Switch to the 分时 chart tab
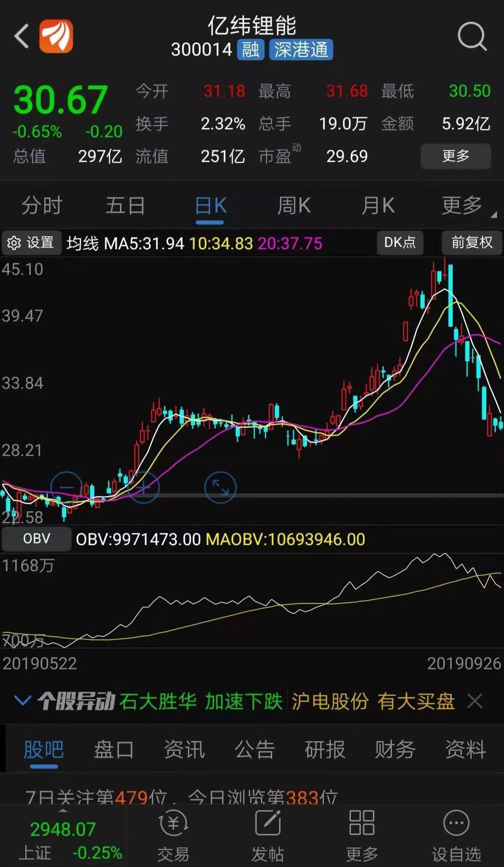Viewport: 504px width, 867px height. coord(42,205)
